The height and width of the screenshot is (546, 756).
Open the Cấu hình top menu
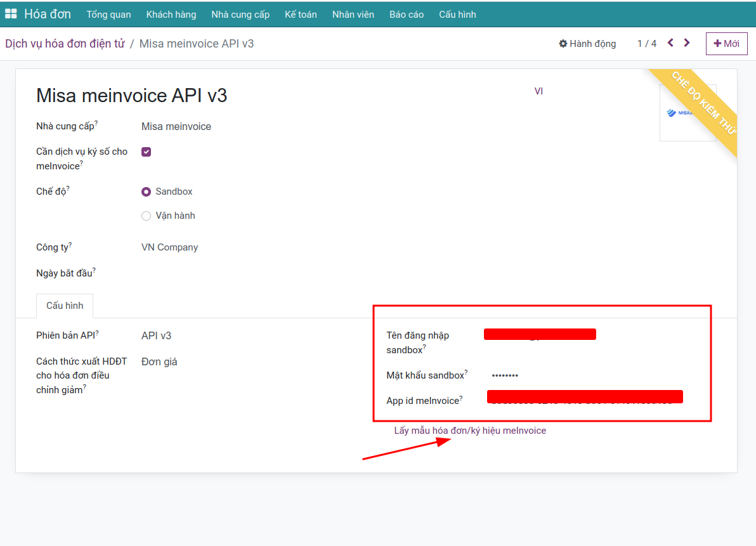pyautogui.click(x=457, y=14)
